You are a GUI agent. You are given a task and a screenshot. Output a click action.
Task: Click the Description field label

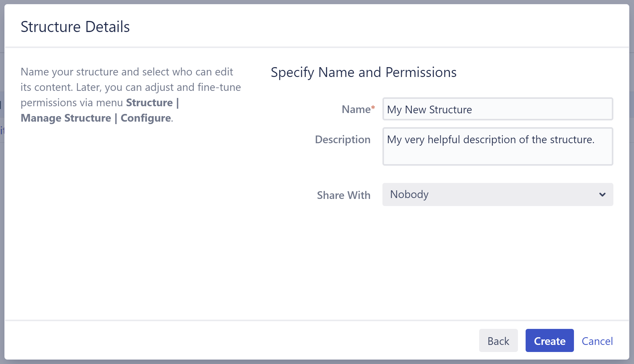(x=342, y=140)
